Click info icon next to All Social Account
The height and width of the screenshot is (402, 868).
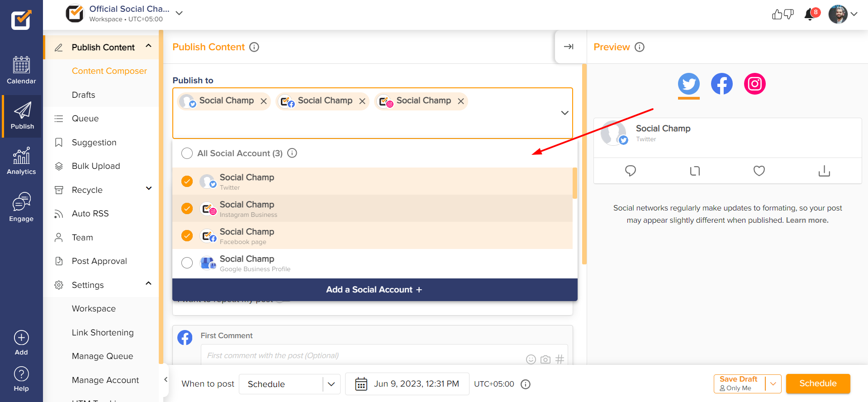click(x=292, y=153)
